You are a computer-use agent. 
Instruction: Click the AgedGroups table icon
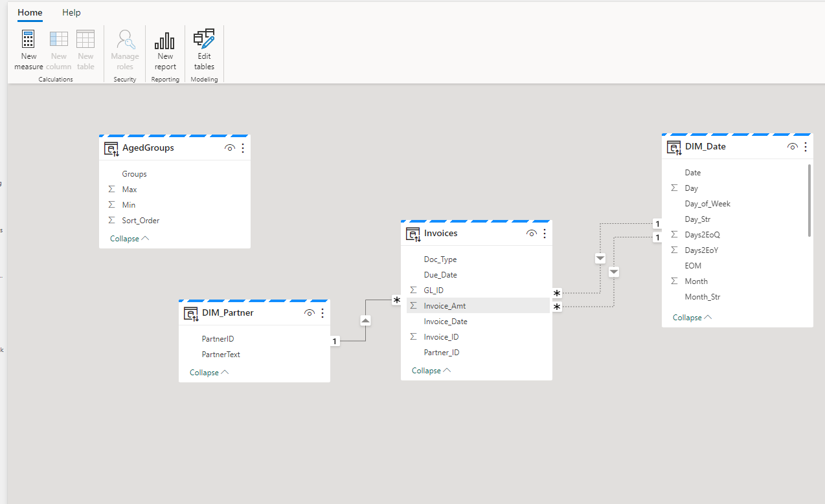point(111,148)
